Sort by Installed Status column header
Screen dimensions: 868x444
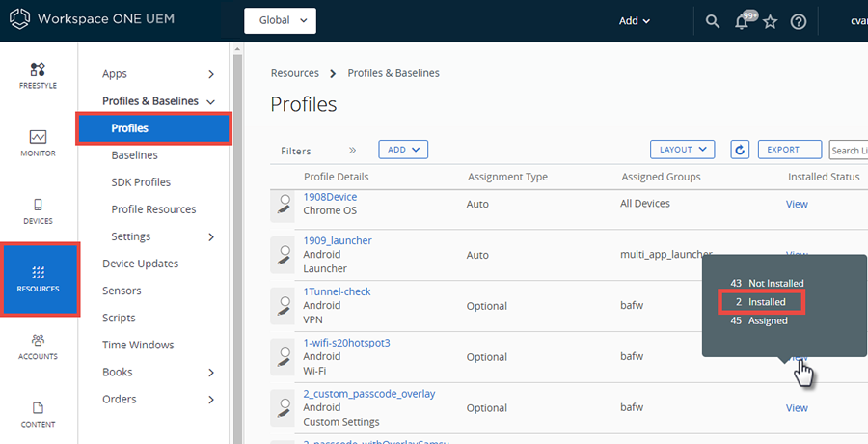[824, 177]
